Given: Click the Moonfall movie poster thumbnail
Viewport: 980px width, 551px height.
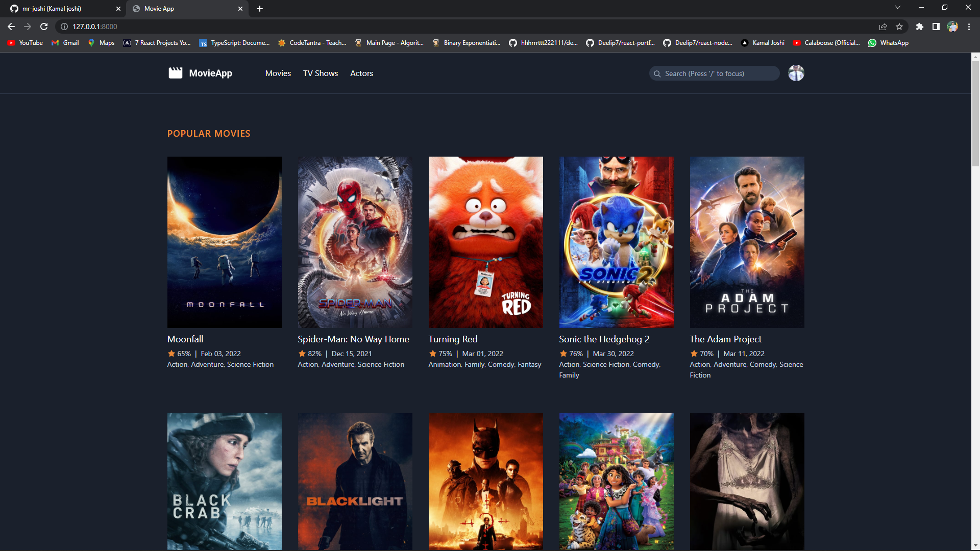Looking at the screenshot, I should [224, 242].
